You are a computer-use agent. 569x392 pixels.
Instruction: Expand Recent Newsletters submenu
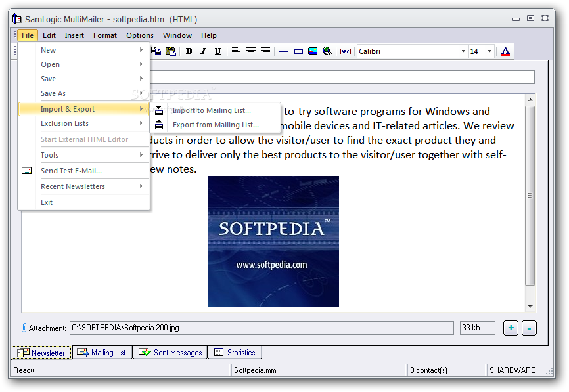pos(84,186)
